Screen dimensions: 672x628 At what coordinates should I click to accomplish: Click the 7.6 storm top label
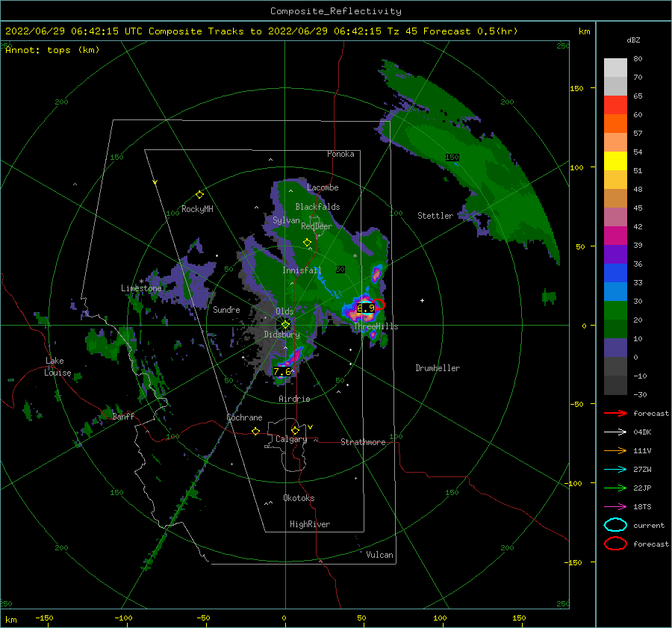282,372
